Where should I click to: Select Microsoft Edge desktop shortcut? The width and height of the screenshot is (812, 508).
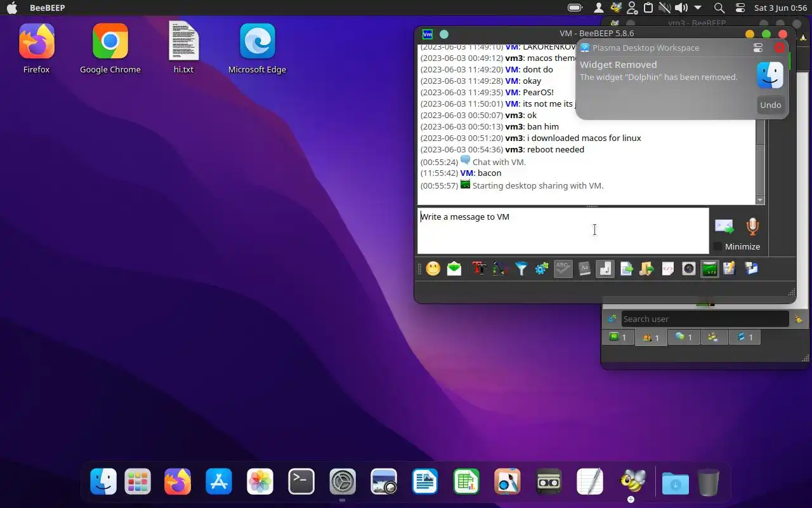tap(257, 49)
